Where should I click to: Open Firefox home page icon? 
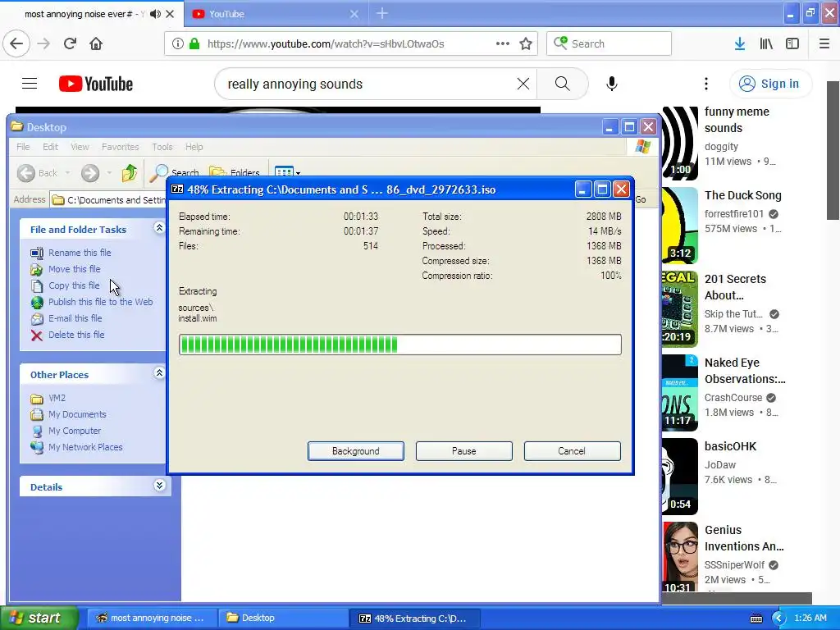(96, 43)
